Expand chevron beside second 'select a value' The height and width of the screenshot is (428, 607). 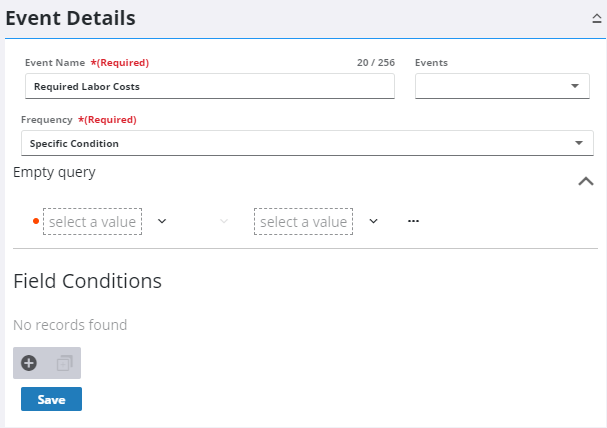click(x=373, y=221)
